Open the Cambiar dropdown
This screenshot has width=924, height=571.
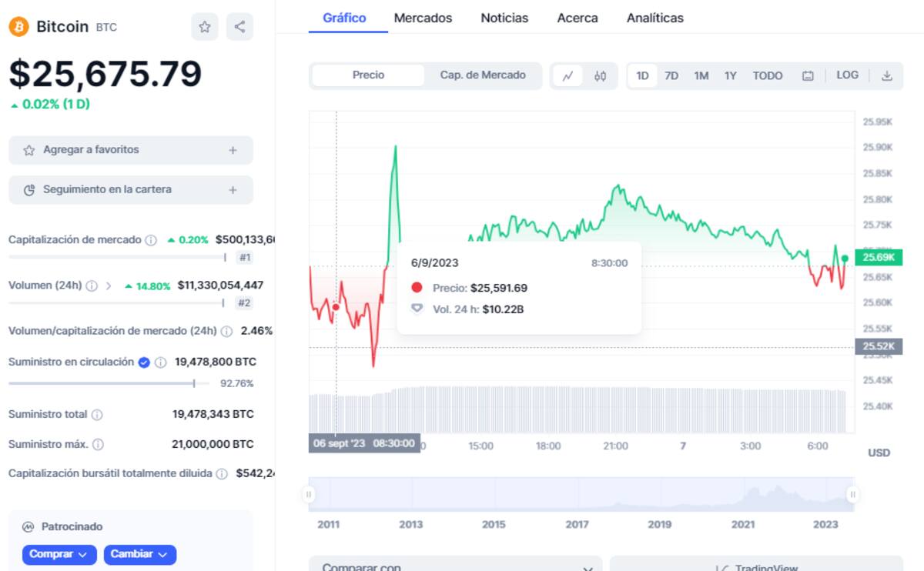(x=139, y=554)
